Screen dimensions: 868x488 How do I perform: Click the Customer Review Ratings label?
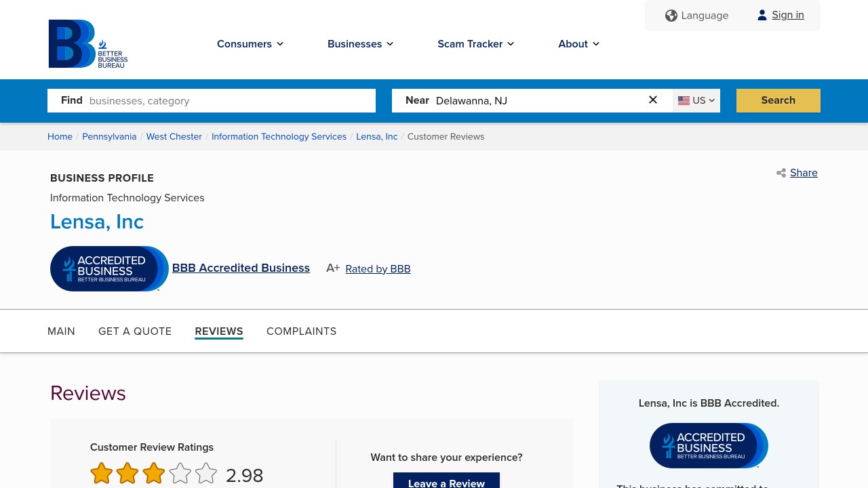pyautogui.click(x=152, y=447)
